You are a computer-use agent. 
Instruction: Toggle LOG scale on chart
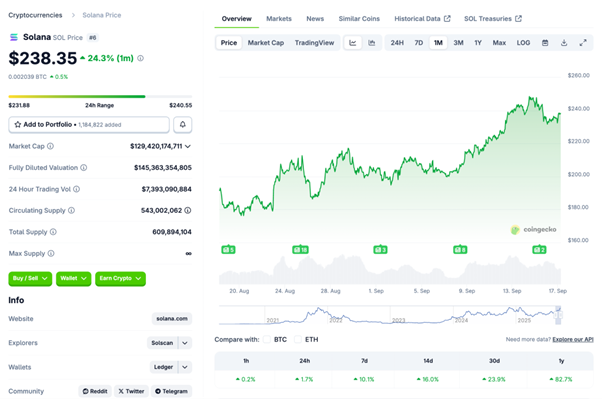(x=523, y=43)
